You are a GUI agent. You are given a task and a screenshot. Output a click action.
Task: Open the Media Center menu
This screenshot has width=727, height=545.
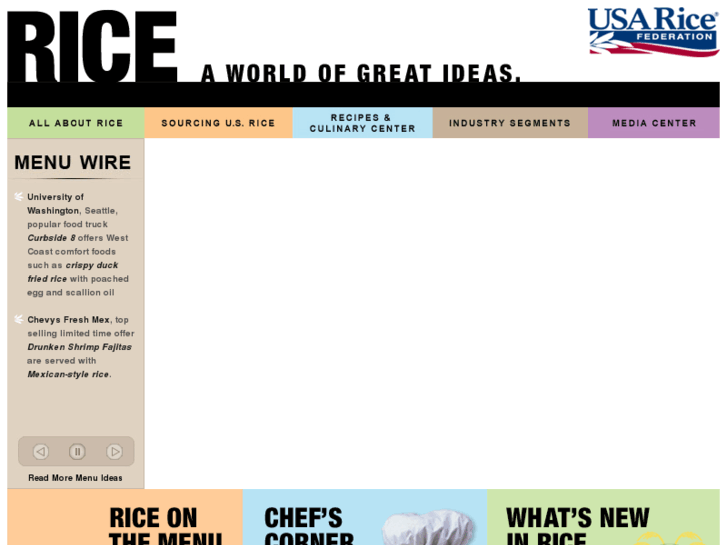click(x=654, y=123)
